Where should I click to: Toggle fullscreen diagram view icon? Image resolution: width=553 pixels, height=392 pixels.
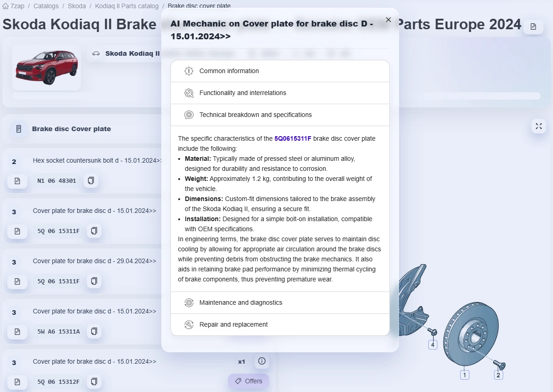(x=539, y=126)
